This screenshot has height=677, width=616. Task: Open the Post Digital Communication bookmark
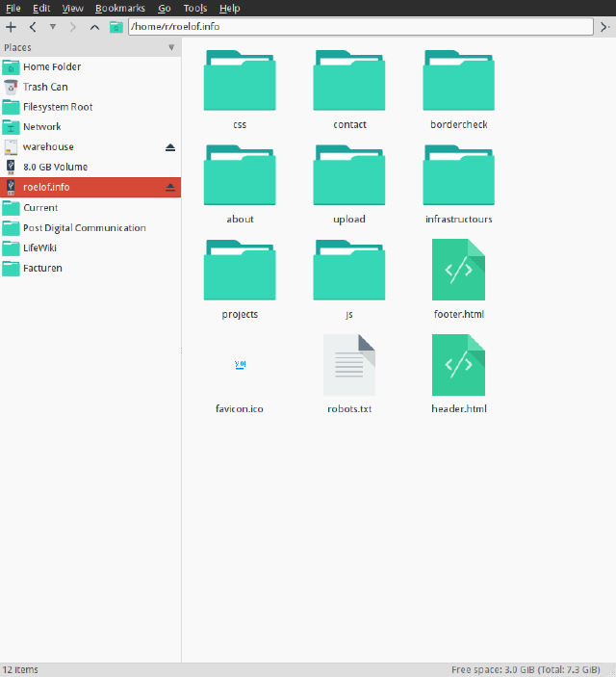coord(90,227)
